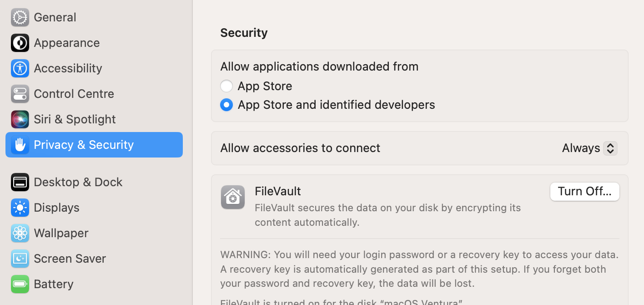Click the Always stepper arrows
The width and height of the screenshot is (644, 305).
(610, 148)
